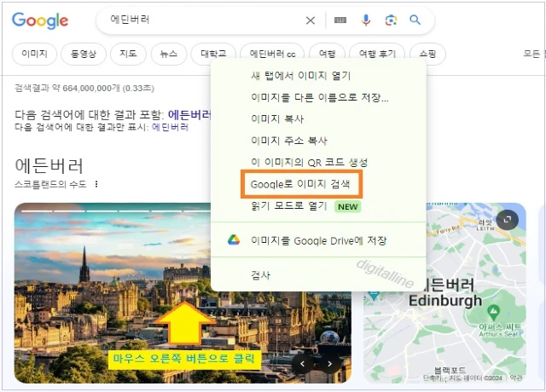The image size is (546, 392).
Task: Select the 동영상 filter chip
Action: 84,54
